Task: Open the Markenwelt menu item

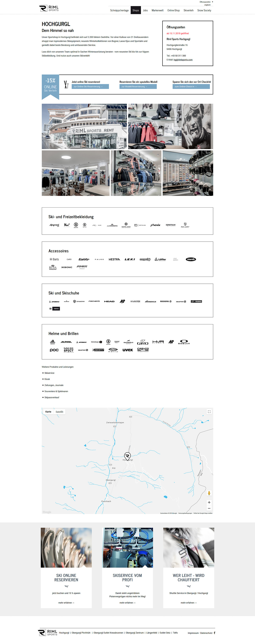Action: 158,10
